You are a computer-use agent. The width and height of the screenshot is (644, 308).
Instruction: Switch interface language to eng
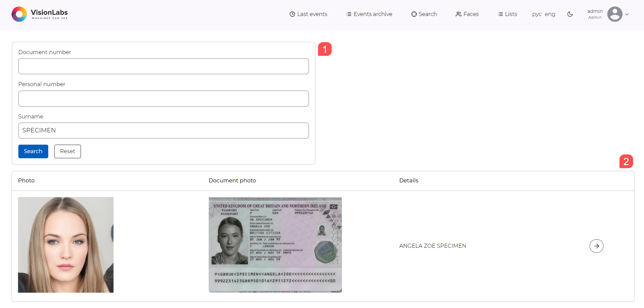[x=550, y=14]
